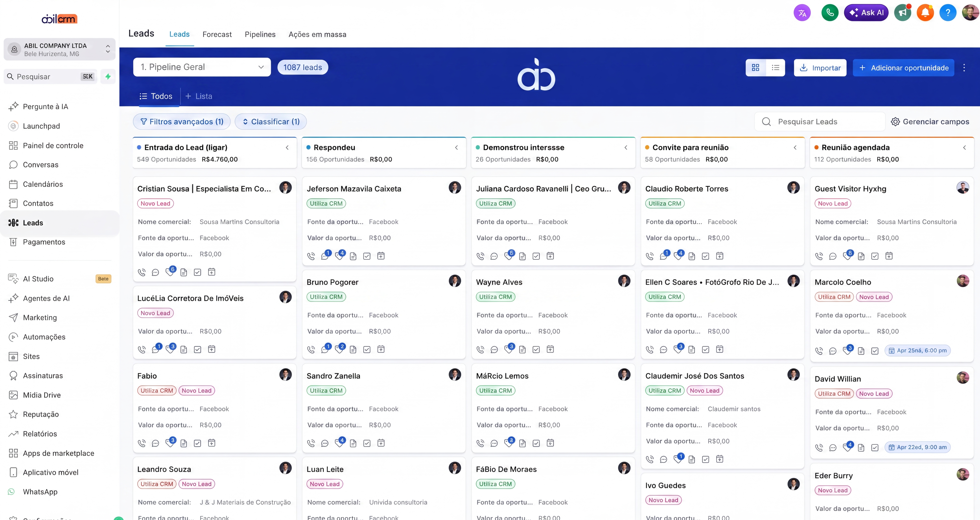Click the Ask AI button
The image size is (980, 520).
point(866,13)
